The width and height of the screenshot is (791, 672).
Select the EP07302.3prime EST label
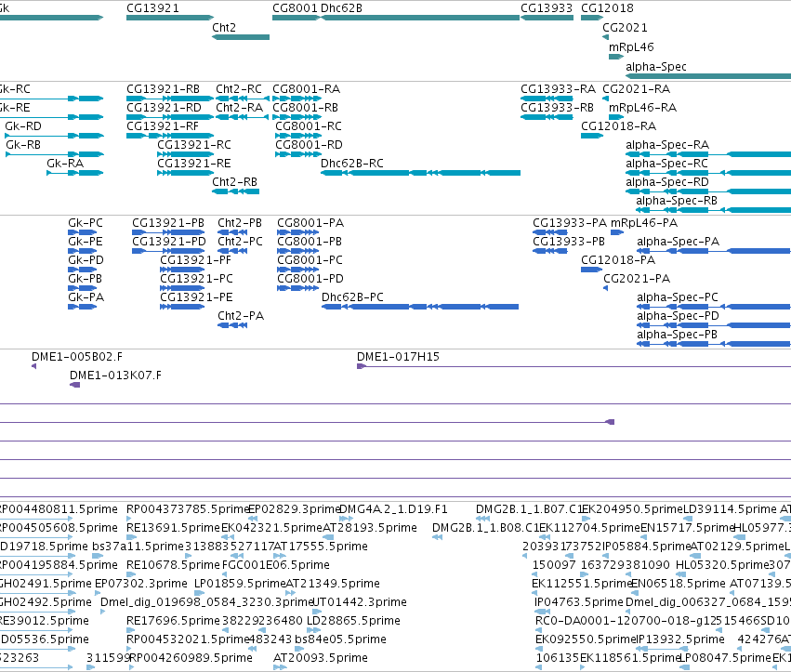[x=140, y=584]
